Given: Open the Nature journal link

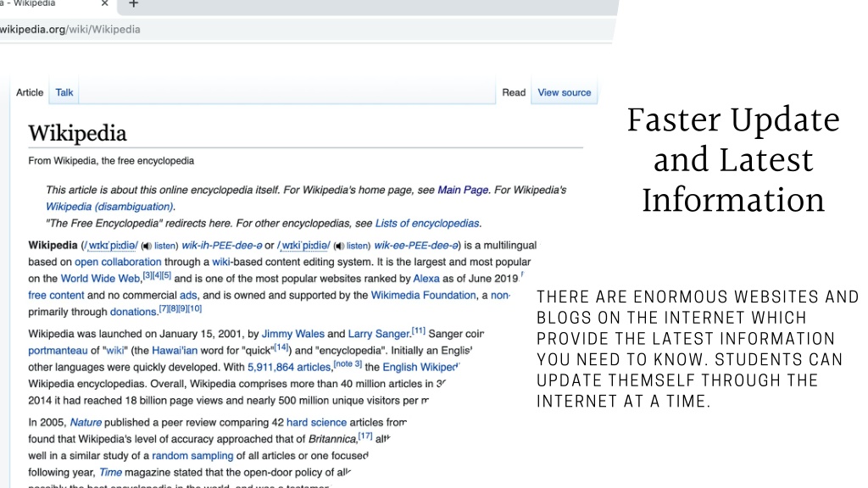Looking at the screenshot, I should coord(86,422).
